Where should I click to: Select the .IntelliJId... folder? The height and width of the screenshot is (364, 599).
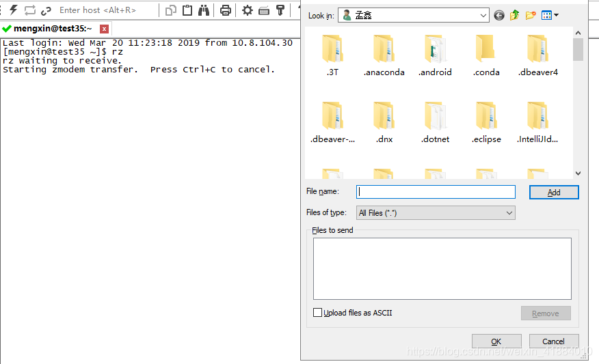click(x=538, y=122)
